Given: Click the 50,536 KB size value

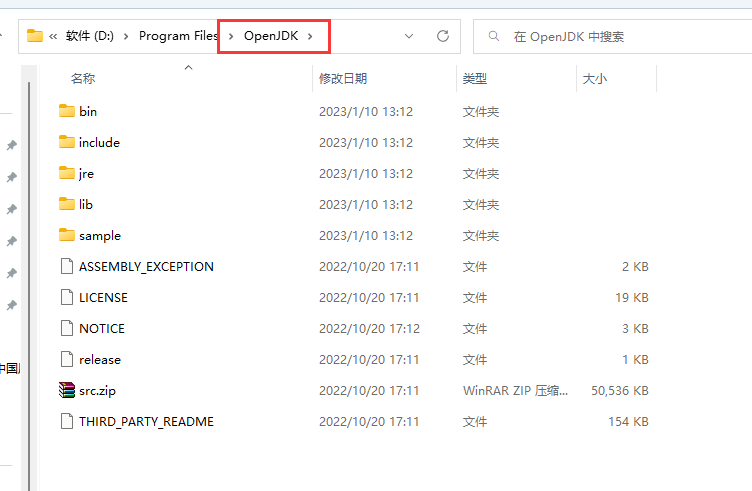Looking at the screenshot, I should click(x=620, y=391).
